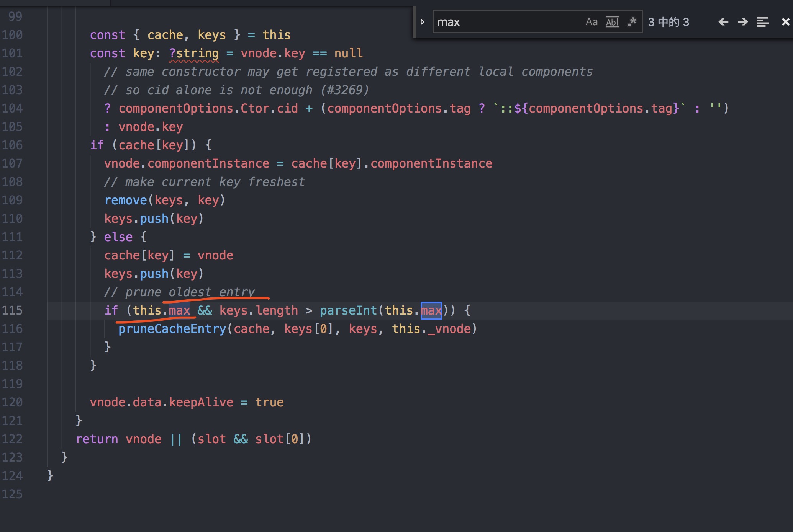This screenshot has height=532, width=793.
Task: Click 'remove' function call on line 109
Action: tap(126, 200)
